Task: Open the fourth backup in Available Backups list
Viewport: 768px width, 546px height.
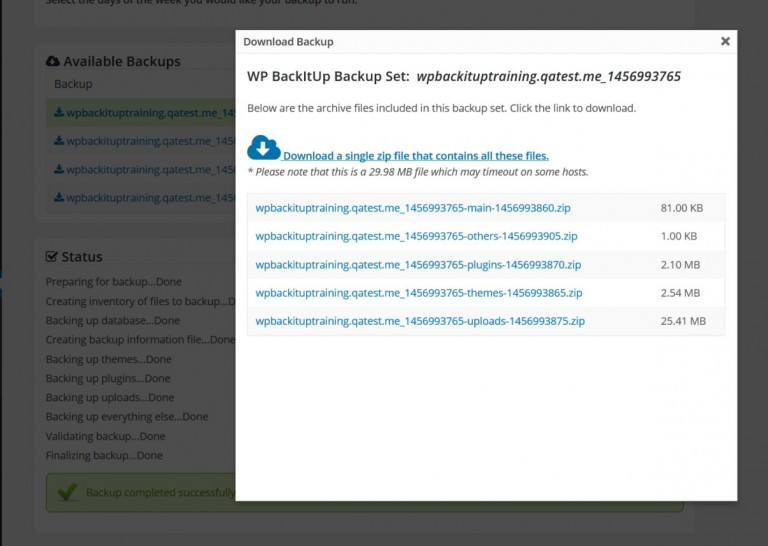Action: pyautogui.click(x=151, y=198)
